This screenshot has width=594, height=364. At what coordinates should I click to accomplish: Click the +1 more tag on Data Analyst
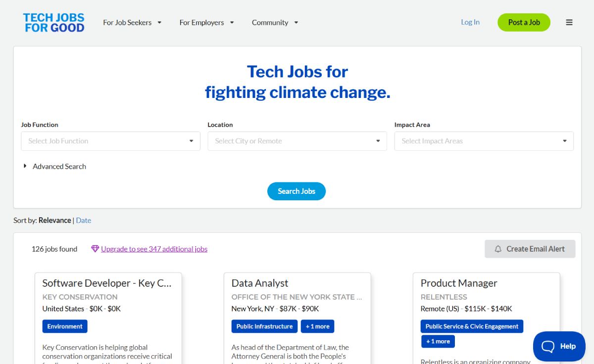tap(317, 326)
